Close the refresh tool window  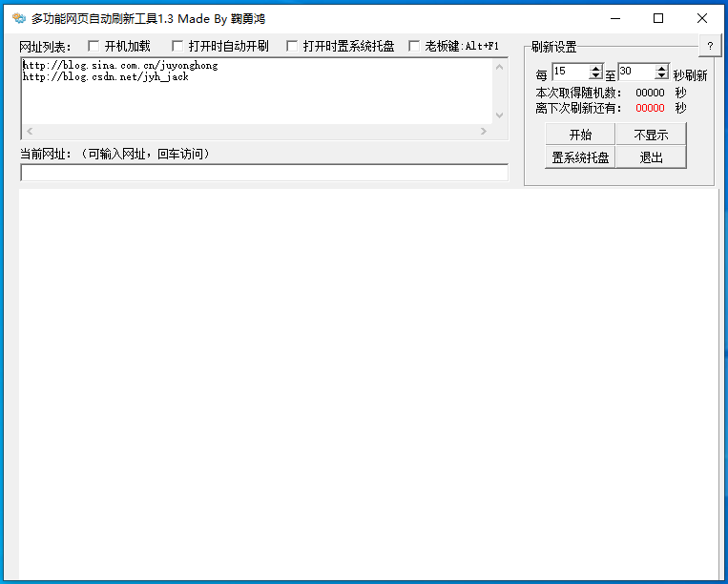pos(702,18)
